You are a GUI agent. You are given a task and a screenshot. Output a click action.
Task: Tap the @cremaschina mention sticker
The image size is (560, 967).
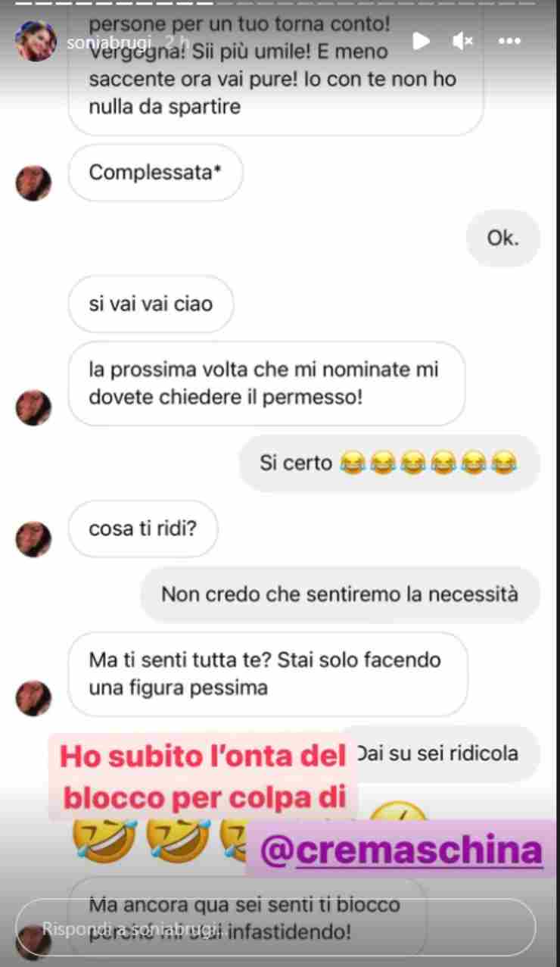[x=401, y=851]
